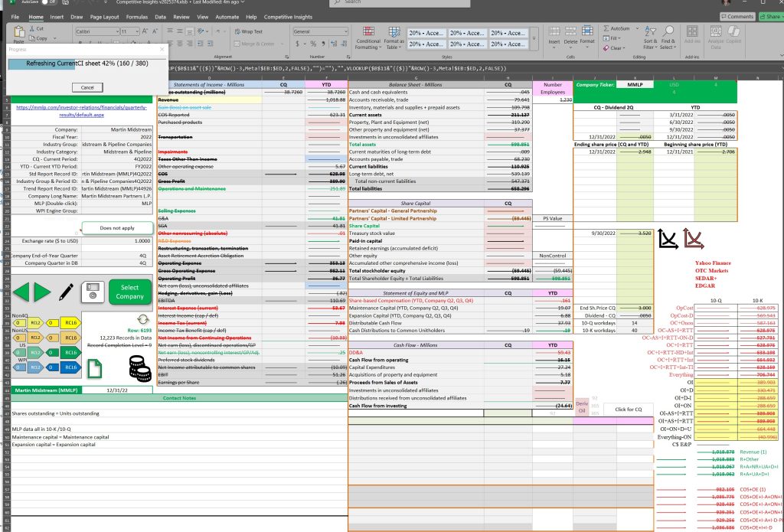This screenshot has height=532, width=784.
Task: Click the green Select Company button
Action: (x=129, y=292)
